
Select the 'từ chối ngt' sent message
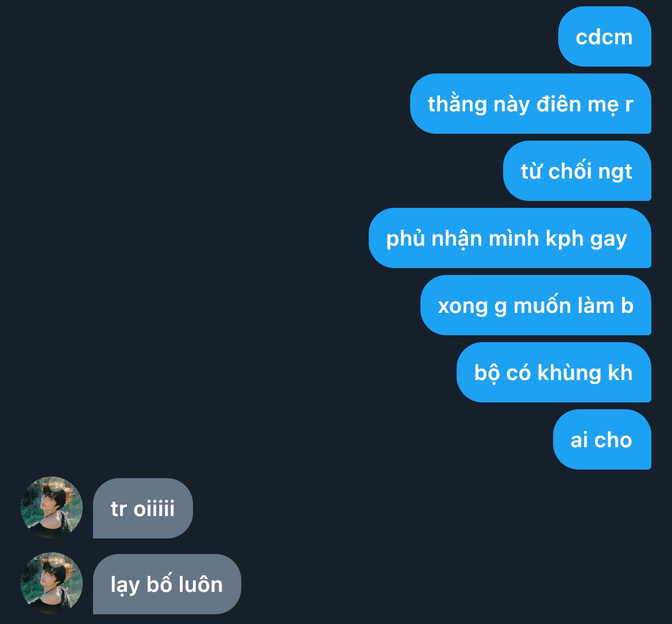(577, 171)
